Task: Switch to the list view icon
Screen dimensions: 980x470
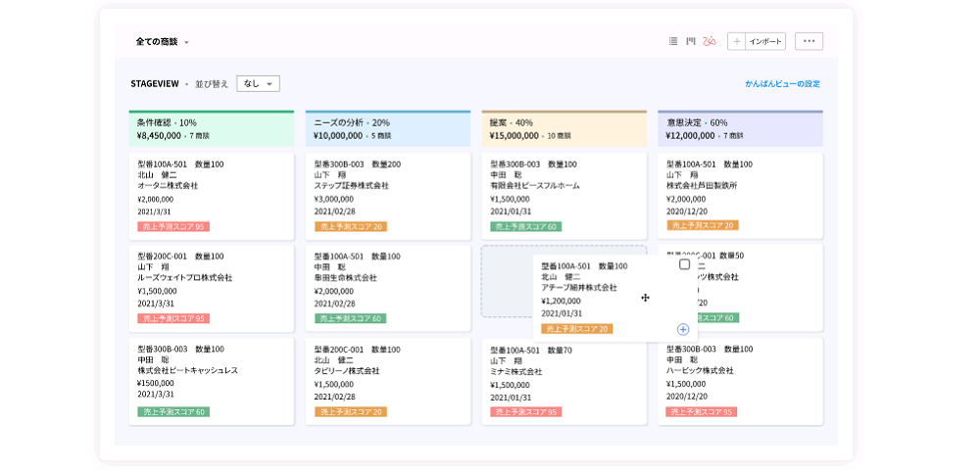Action: tap(673, 41)
